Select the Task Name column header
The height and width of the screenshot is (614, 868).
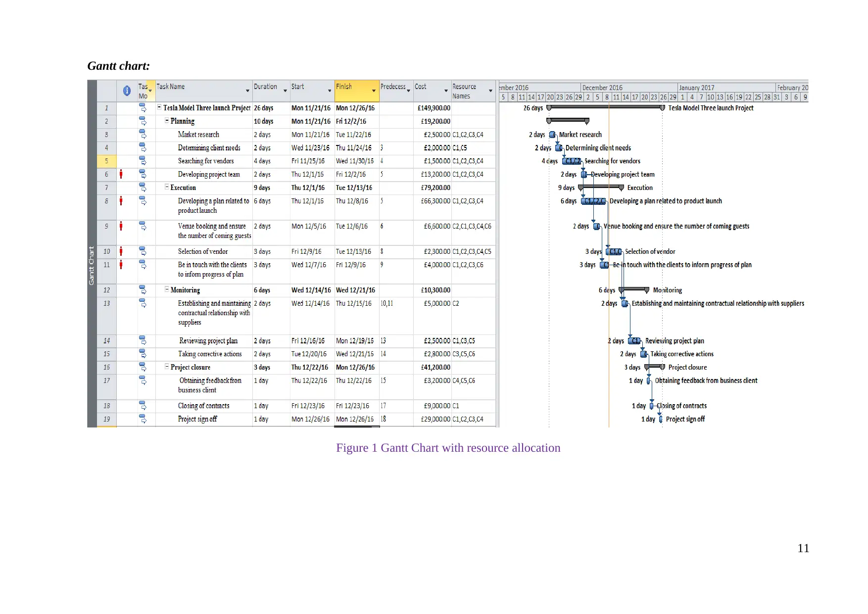pos(204,91)
